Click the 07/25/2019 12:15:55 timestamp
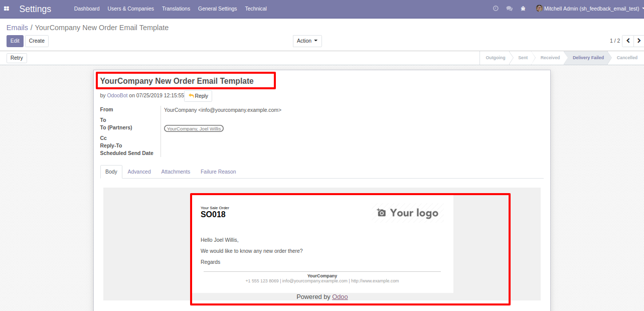 click(x=160, y=96)
